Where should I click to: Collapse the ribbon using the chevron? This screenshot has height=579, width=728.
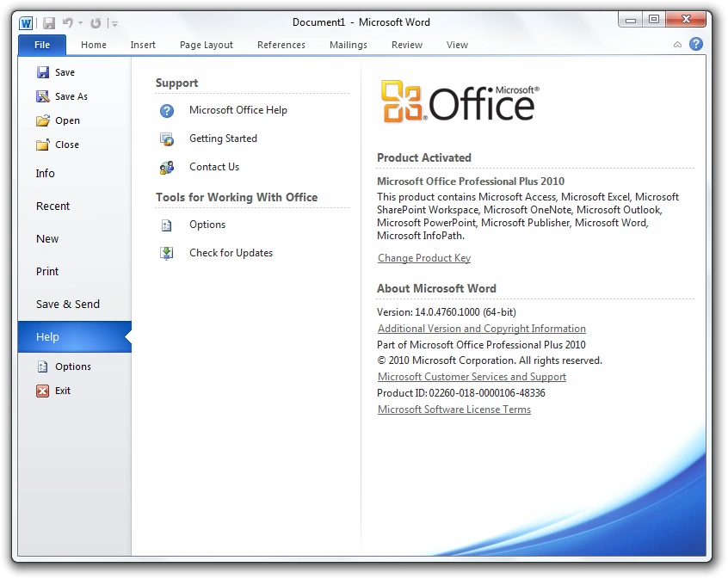point(677,43)
